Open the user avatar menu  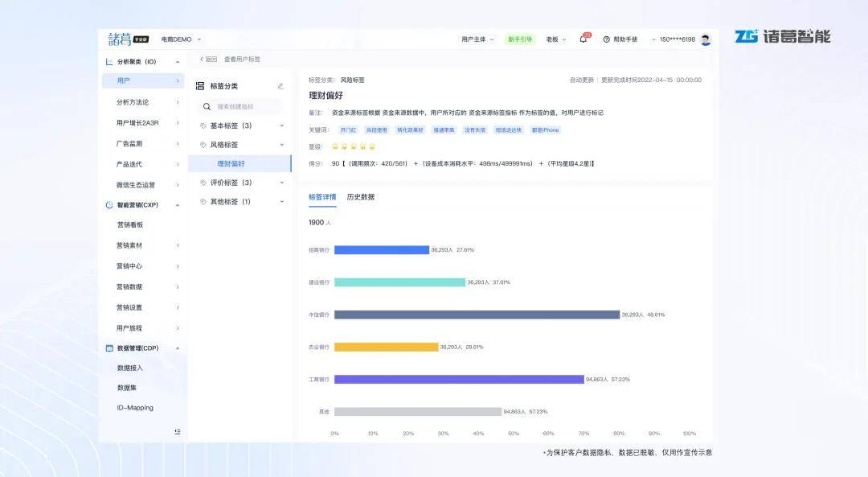click(706, 39)
